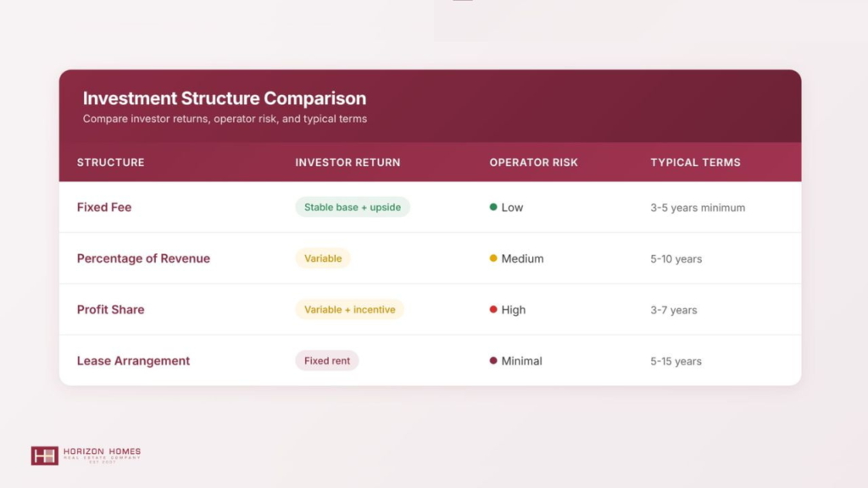This screenshot has height=488, width=868.
Task: Select the Structure column header
Action: [111, 163]
